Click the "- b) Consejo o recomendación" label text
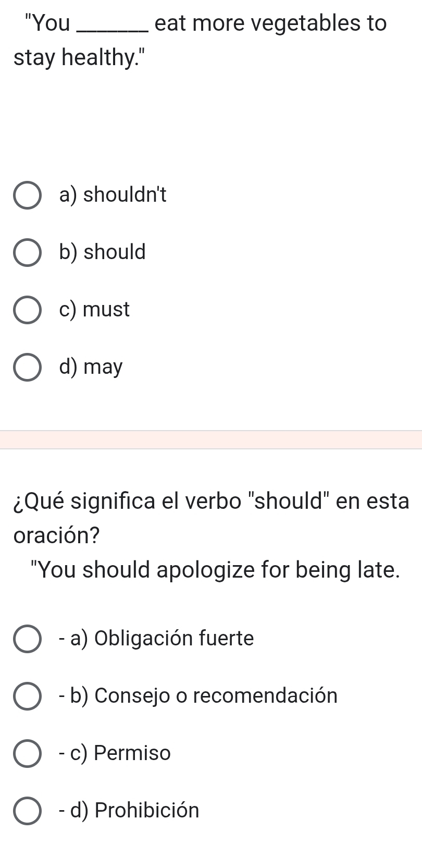This screenshot has height=868, width=422. click(x=198, y=696)
